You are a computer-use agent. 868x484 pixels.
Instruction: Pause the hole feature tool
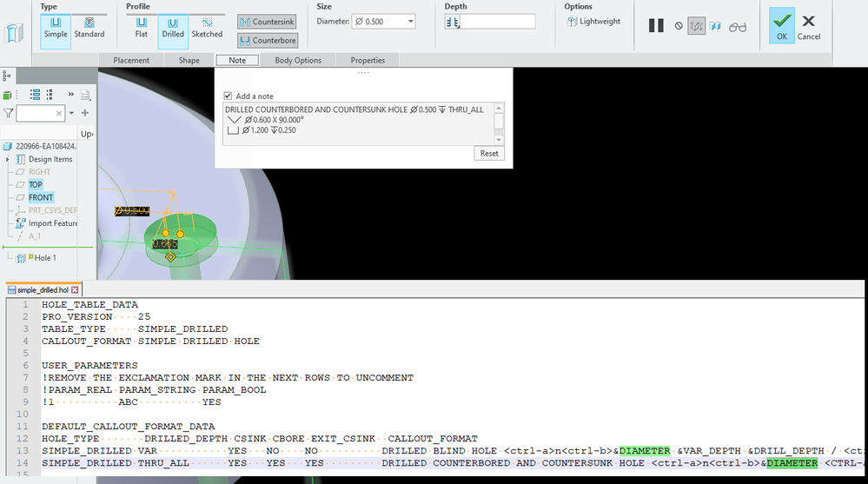[x=656, y=25]
